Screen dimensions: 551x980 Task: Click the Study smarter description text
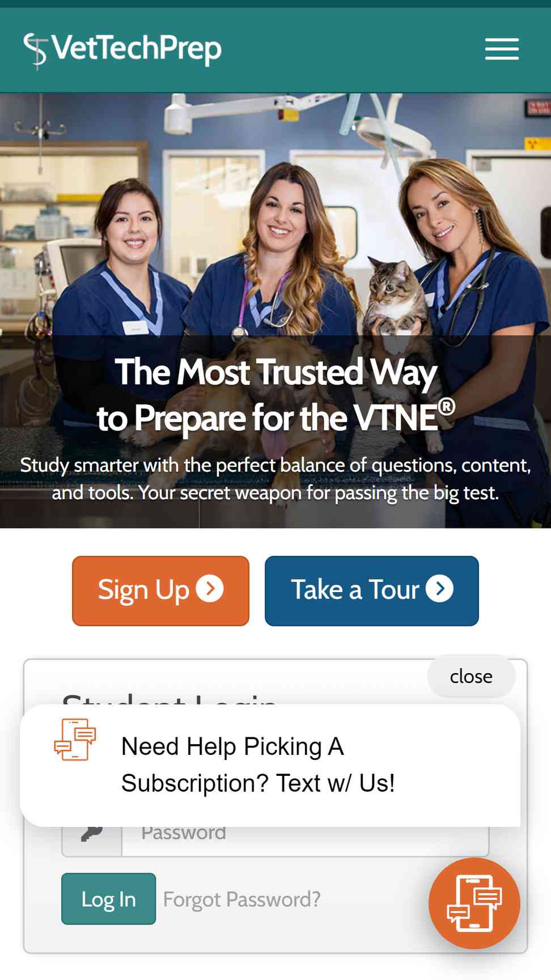pos(275,479)
